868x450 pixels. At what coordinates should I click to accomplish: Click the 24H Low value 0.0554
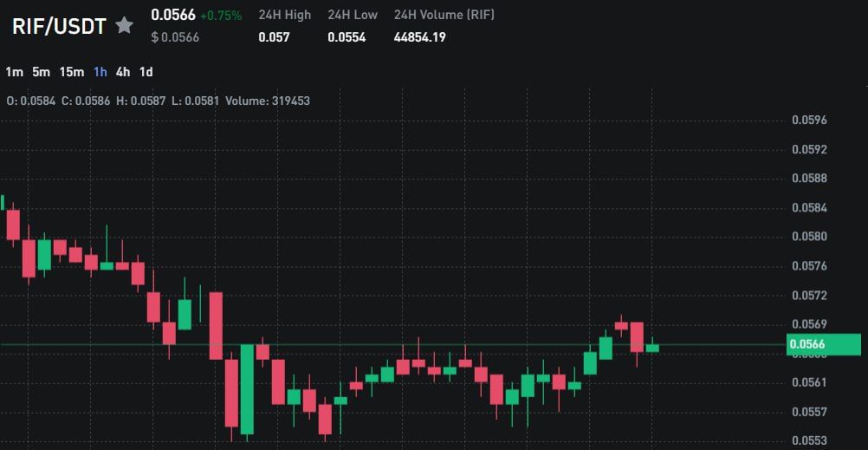(x=347, y=37)
